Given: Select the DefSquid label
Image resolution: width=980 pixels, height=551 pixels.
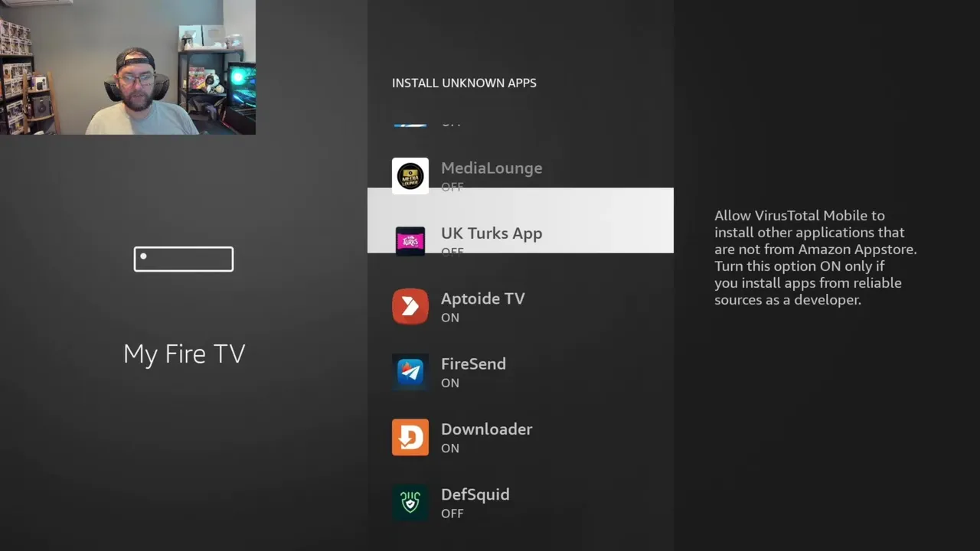Looking at the screenshot, I should (x=475, y=495).
